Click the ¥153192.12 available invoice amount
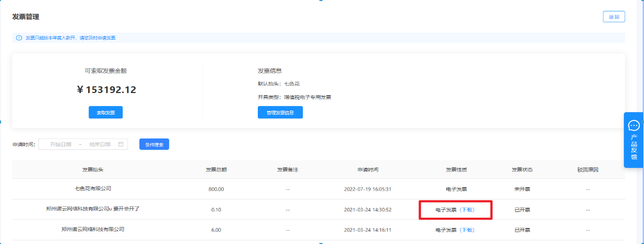This screenshot has height=244, width=644. pos(106,89)
